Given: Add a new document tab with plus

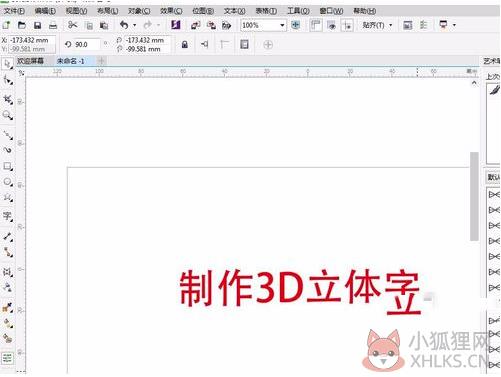Looking at the screenshot, I should click(x=102, y=61).
